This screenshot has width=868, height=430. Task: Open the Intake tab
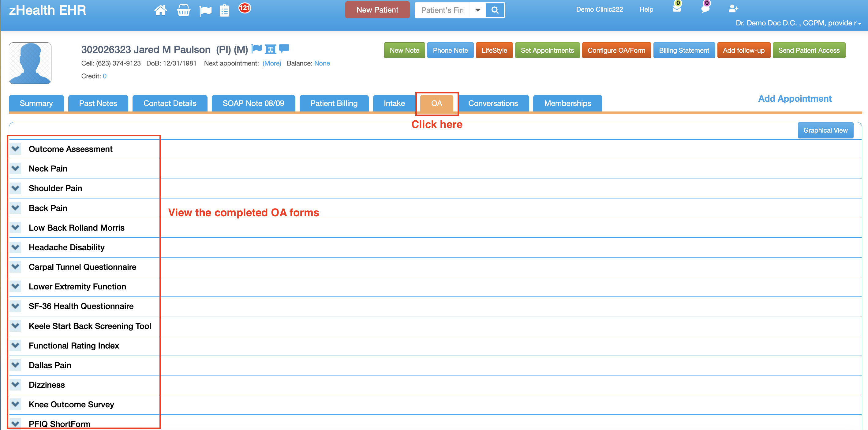394,103
